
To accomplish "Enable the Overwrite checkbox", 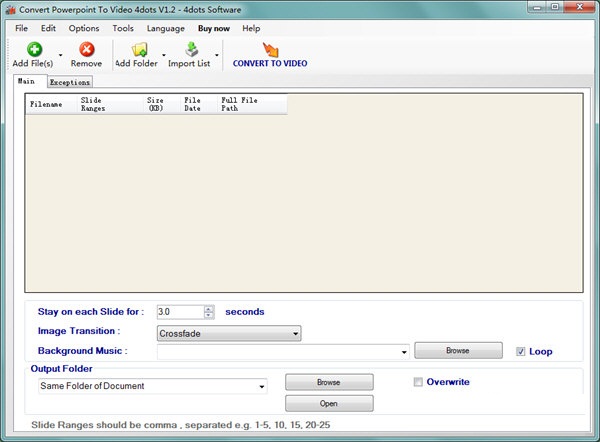I will (418, 382).
